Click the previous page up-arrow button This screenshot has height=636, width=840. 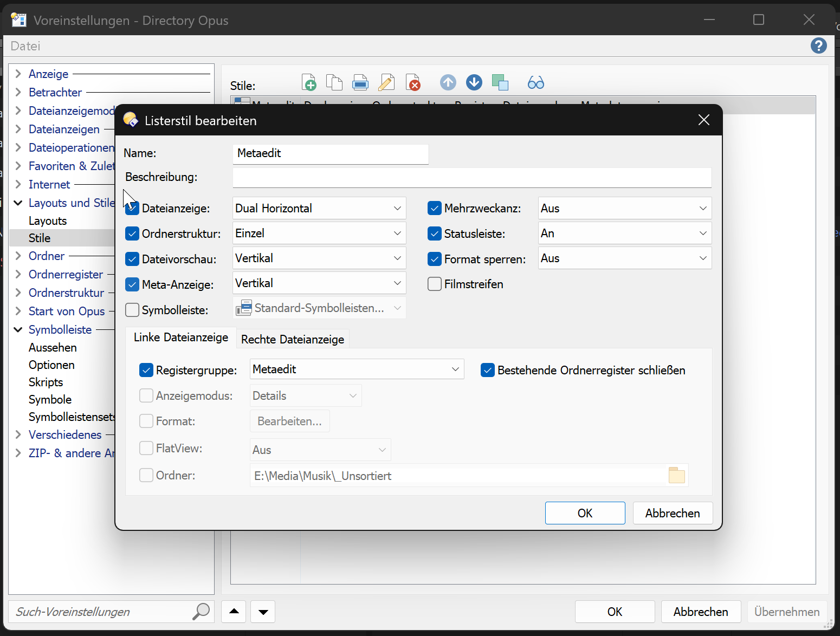coord(234,612)
